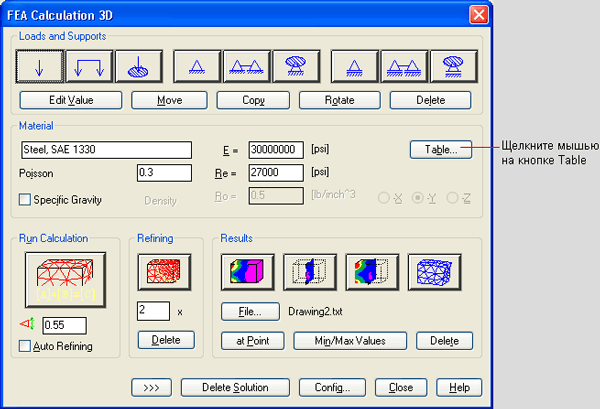The image size is (600, 409).
Task: Pick the surface load icon with arrow on hatched ellipse
Action: [140, 66]
